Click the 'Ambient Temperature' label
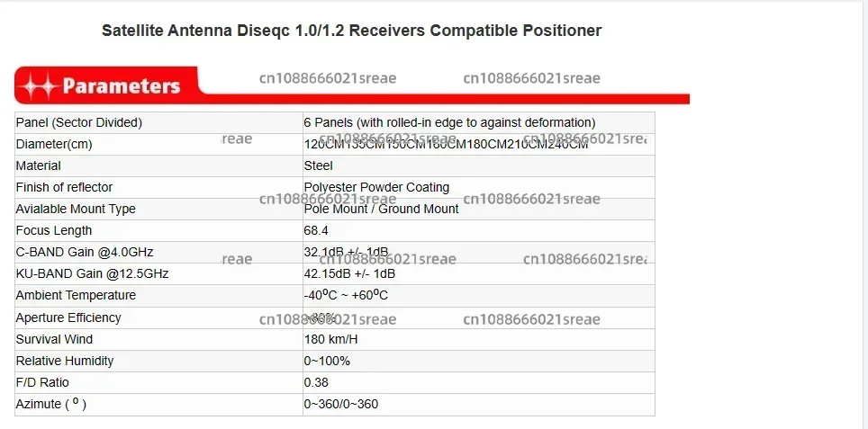Image resolution: width=868 pixels, height=429 pixels. [x=76, y=295]
